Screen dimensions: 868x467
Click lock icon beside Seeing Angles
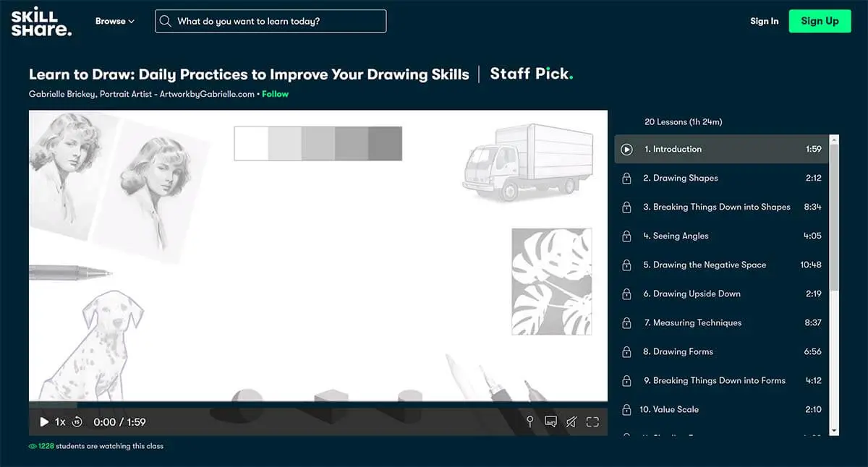627,236
